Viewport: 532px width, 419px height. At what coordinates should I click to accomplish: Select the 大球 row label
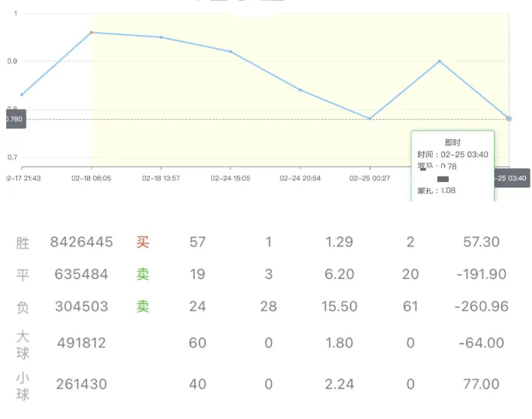pos(23,343)
